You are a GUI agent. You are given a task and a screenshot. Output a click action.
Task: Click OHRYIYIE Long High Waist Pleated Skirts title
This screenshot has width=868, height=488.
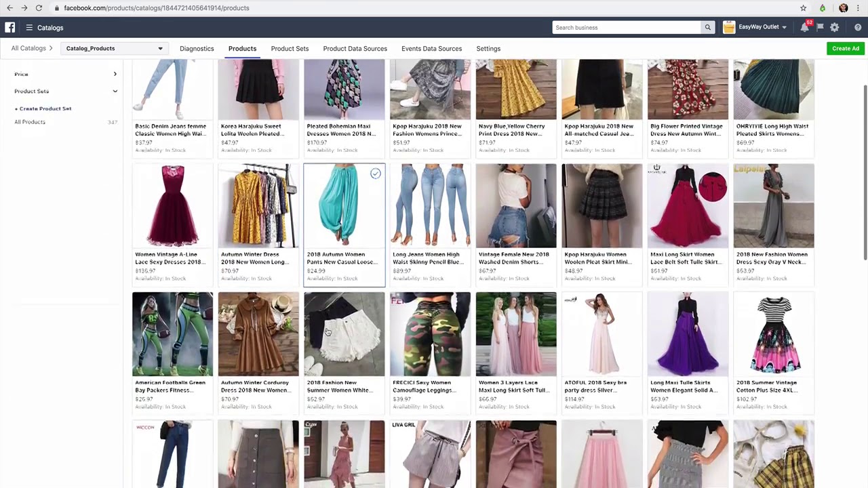point(772,130)
